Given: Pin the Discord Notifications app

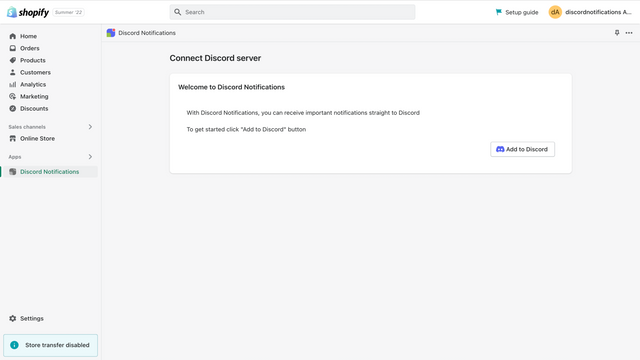Looking at the screenshot, I should tap(617, 33).
